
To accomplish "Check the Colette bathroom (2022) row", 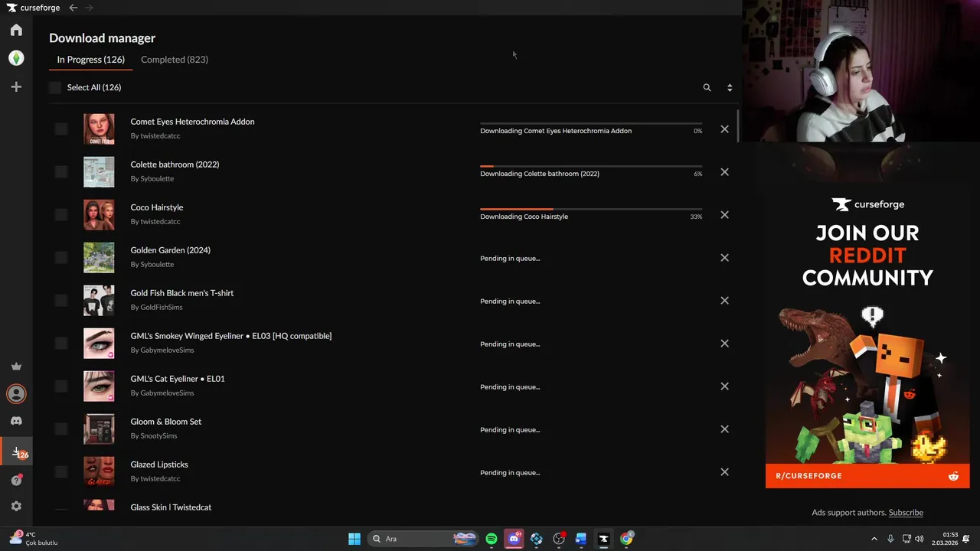I will pos(61,172).
